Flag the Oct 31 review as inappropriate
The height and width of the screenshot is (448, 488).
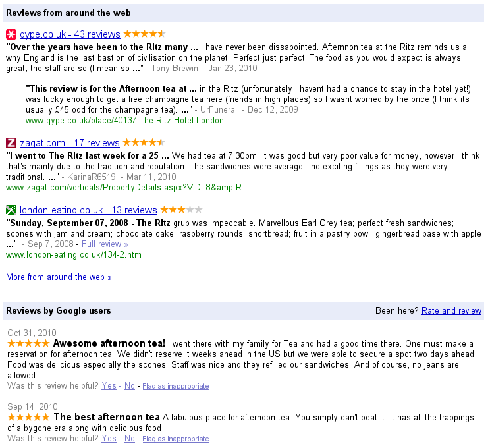176,387
